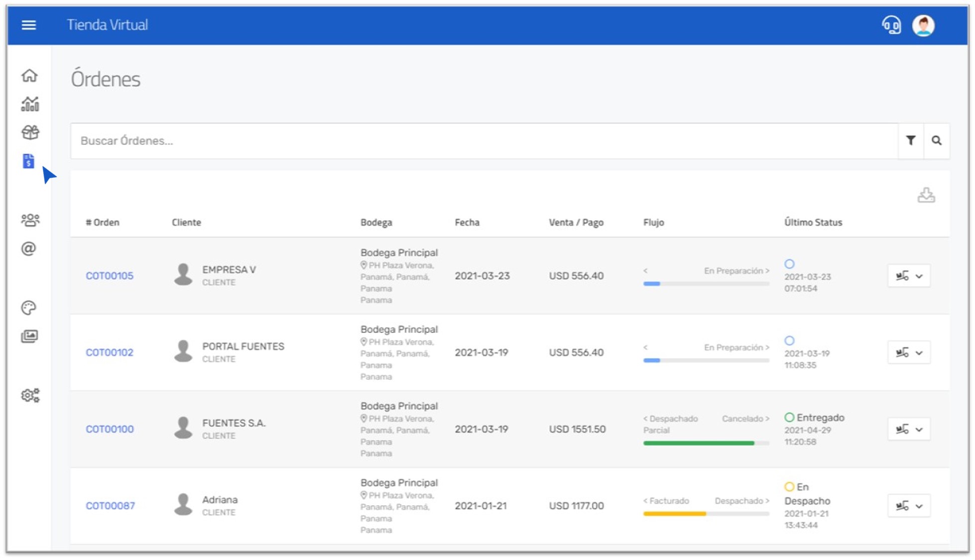The height and width of the screenshot is (560, 975).
Task: Open order COT00087
Action: 110,506
